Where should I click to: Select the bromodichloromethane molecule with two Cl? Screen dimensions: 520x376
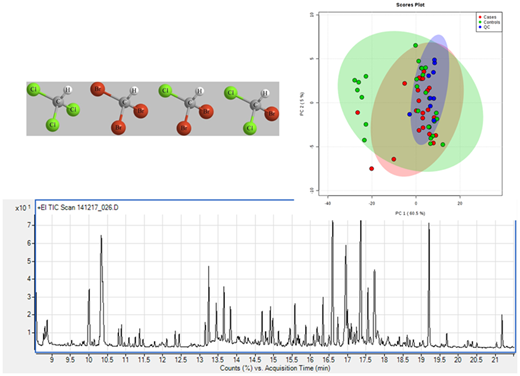[x=252, y=110]
